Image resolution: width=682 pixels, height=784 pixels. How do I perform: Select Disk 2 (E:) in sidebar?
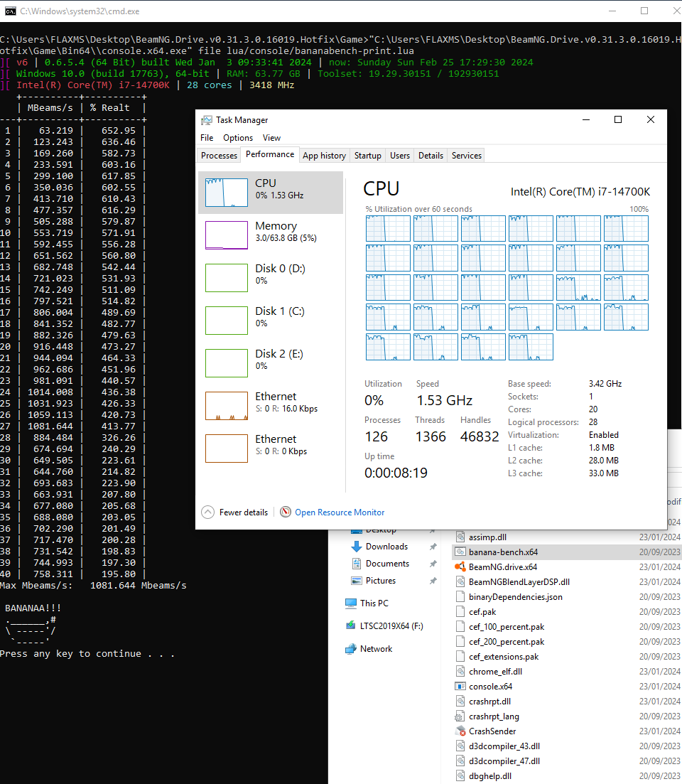(x=271, y=363)
